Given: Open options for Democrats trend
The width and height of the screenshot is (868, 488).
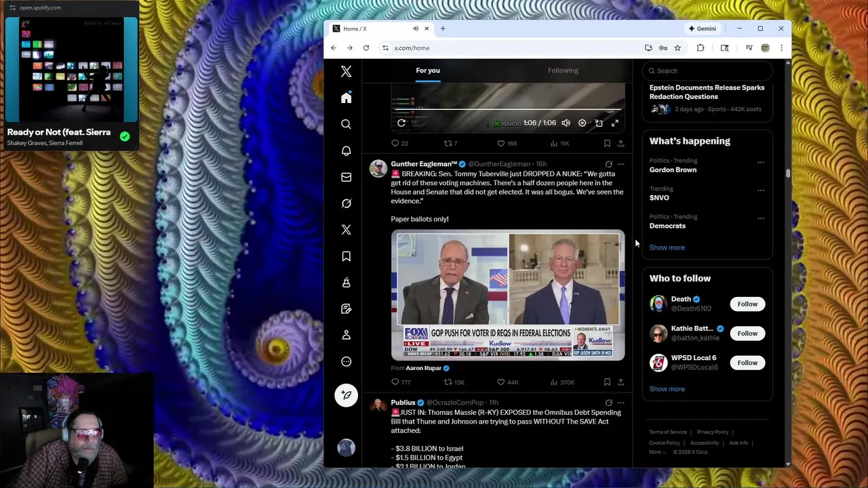Looking at the screenshot, I should (760, 218).
